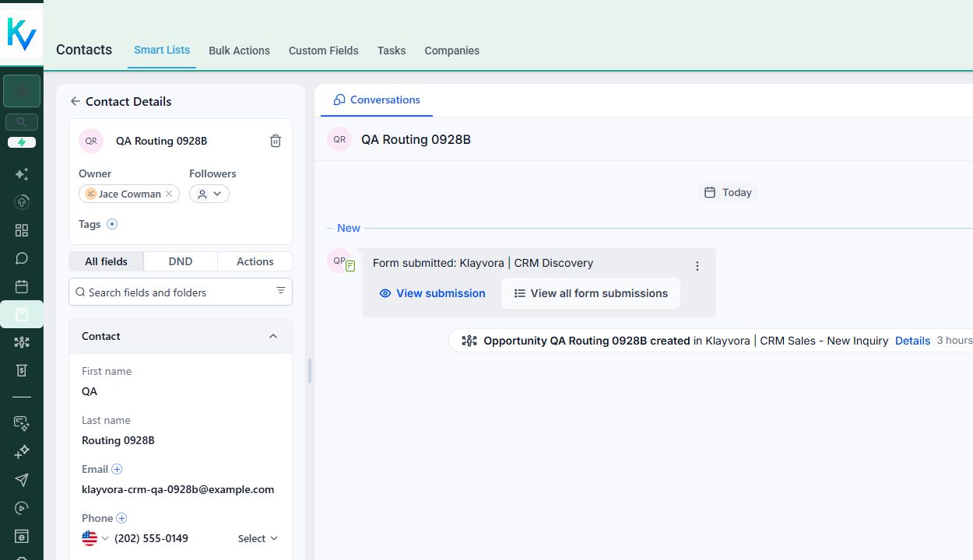Open the four-point star sidebar icon
Screen dimensions: 973x560
22,451
